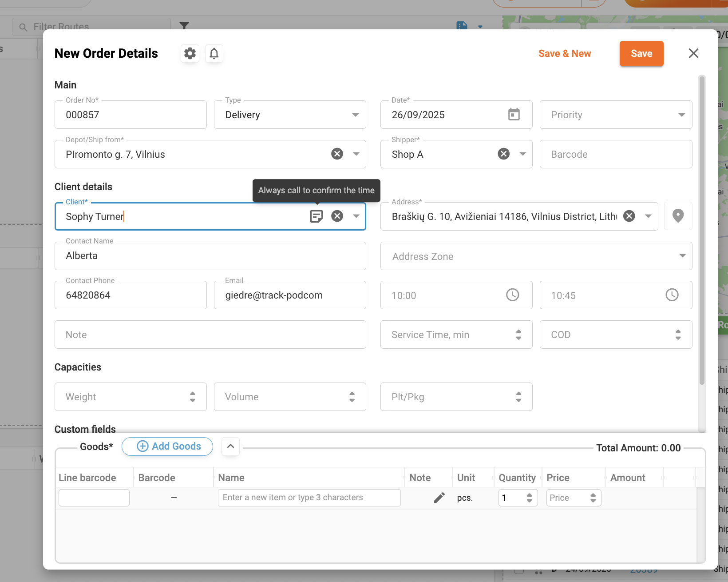Image resolution: width=728 pixels, height=582 pixels.
Task: Click the Barcode column header in goods table
Action: [157, 478]
